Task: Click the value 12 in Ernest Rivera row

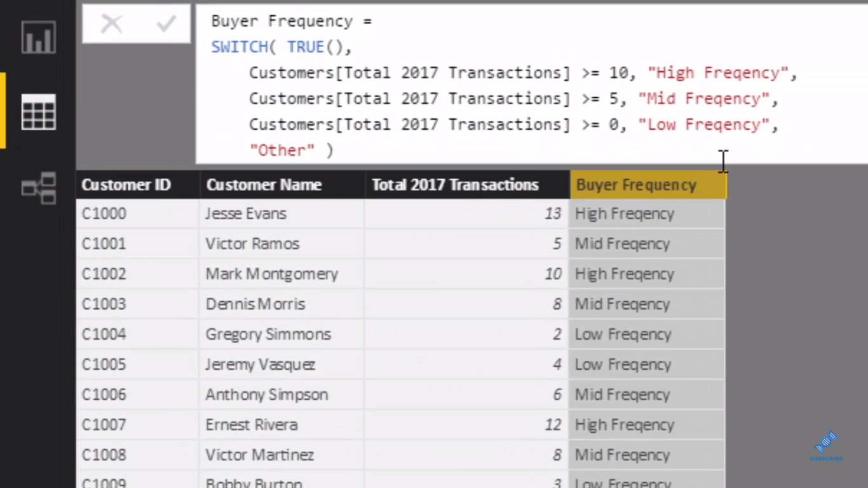Action: tap(553, 425)
